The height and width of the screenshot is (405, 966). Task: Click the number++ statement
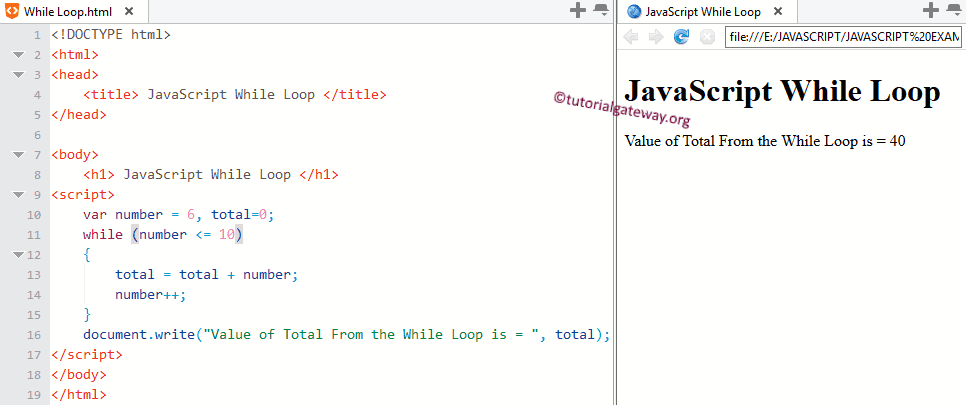150,295
